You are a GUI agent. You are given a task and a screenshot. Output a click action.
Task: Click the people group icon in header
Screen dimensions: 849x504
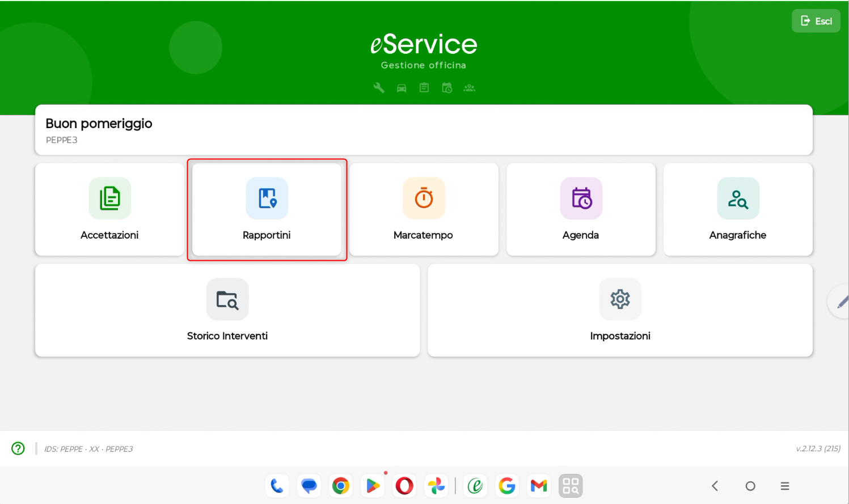[470, 88]
